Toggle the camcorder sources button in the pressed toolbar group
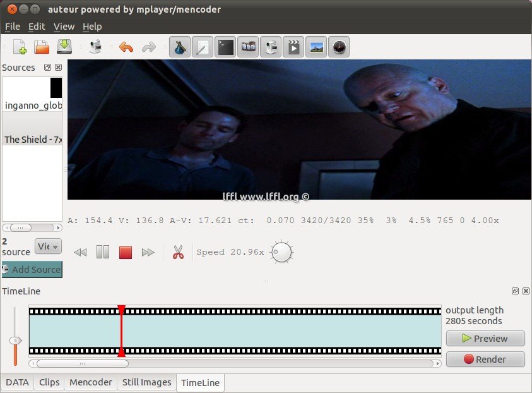This screenshot has width=532, height=393. [271, 47]
